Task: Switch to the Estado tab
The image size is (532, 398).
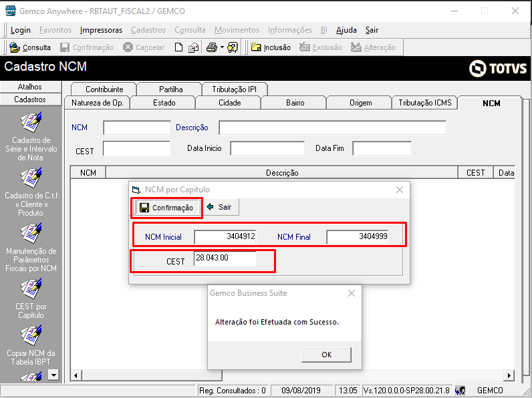Action: tap(164, 103)
